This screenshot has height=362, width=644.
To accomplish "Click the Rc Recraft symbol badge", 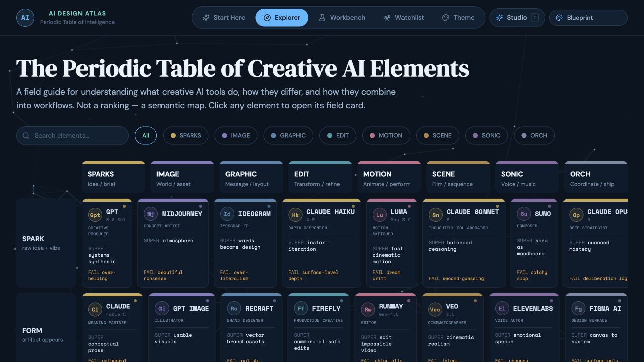I will pos(234,308).
